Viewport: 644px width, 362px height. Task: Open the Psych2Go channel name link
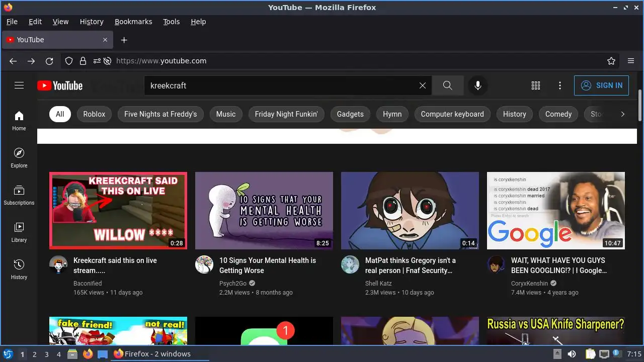click(x=233, y=284)
